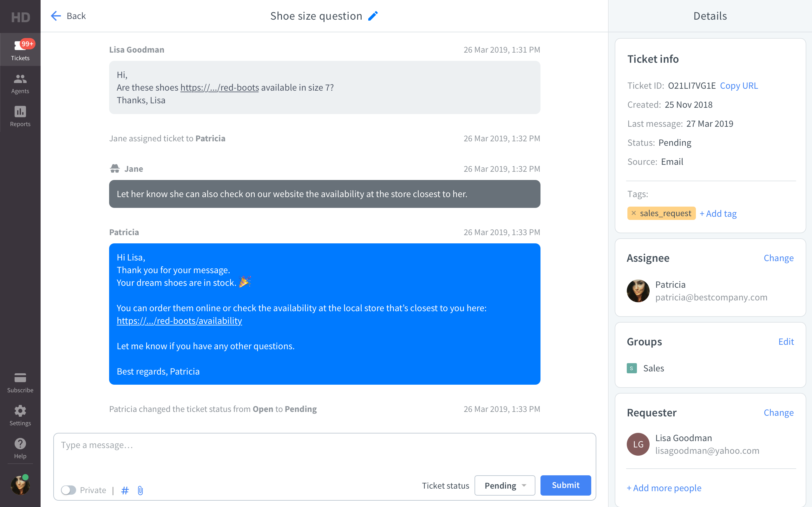Enable the Private note toggle
Screen dimensions: 812x507
tap(69, 490)
